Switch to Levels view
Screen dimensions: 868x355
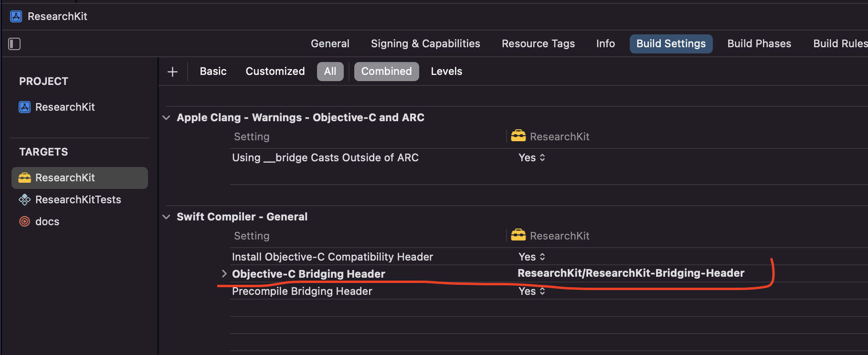[446, 72]
